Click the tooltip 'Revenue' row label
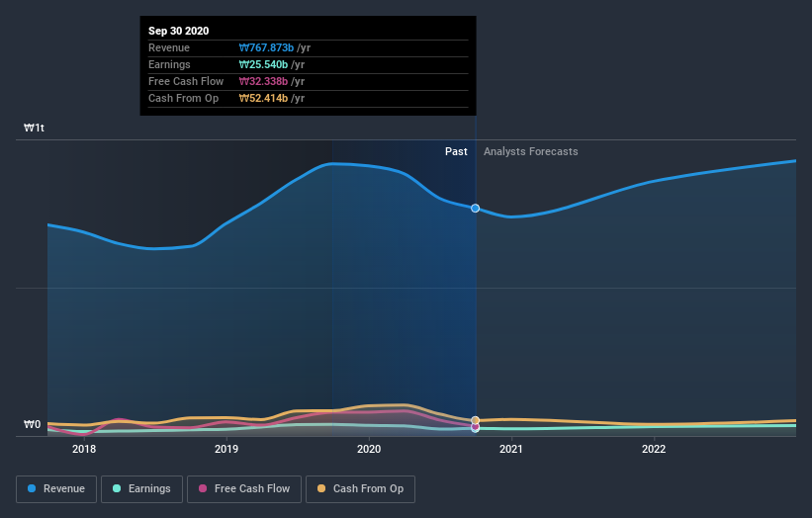 click(x=169, y=47)
